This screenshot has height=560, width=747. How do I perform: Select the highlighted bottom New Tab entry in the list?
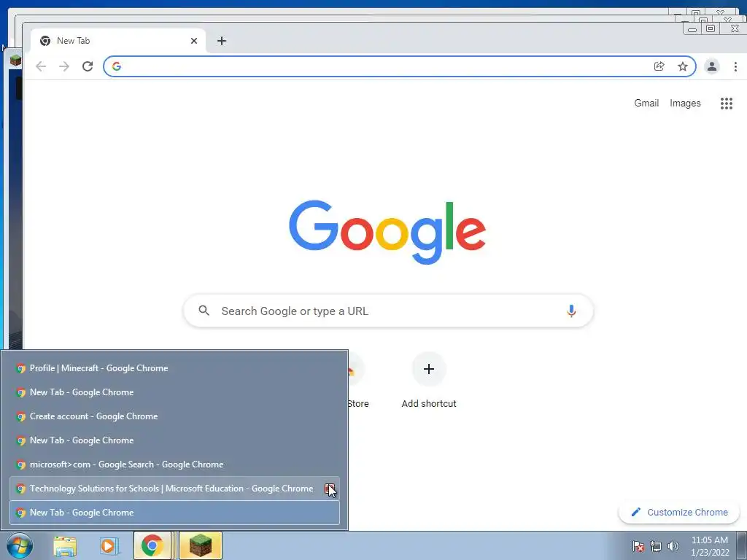[x=174, y=513]
